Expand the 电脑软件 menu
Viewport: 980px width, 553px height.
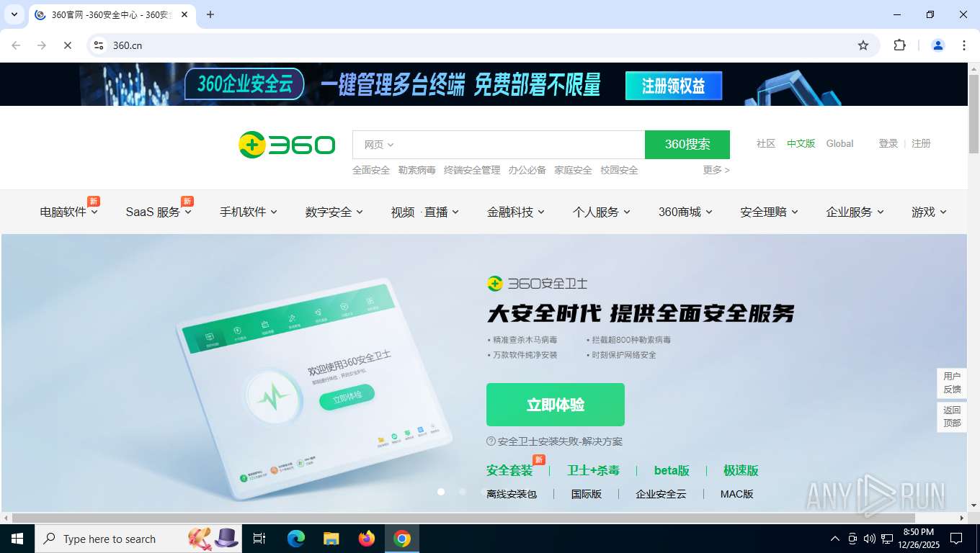tap(68, 212)
